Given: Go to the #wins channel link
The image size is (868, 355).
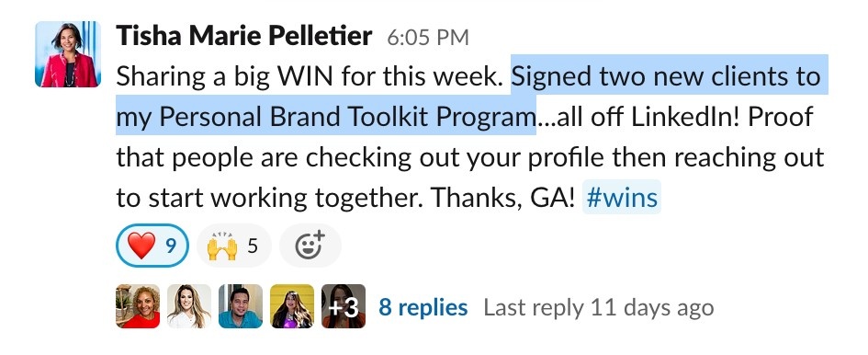Looking at the screenshot, I should pos(622,197).
